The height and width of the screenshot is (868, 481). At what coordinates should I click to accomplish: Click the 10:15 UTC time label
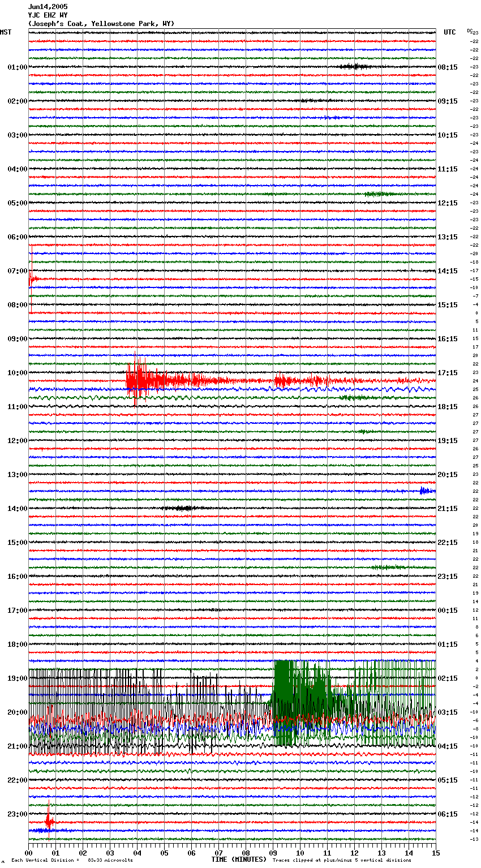448,135
